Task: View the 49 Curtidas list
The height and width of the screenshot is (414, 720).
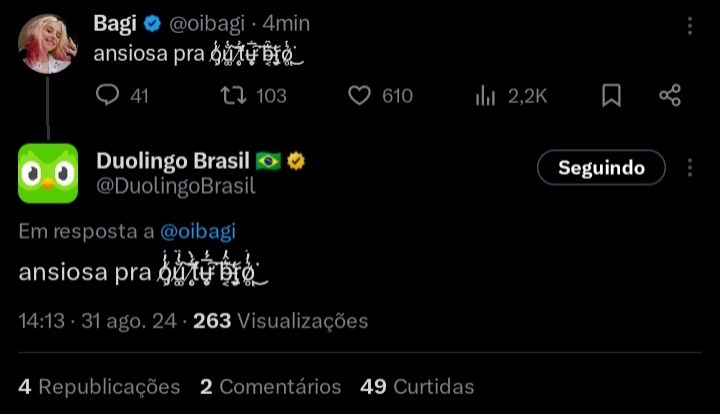Action: tap(417, 386)
